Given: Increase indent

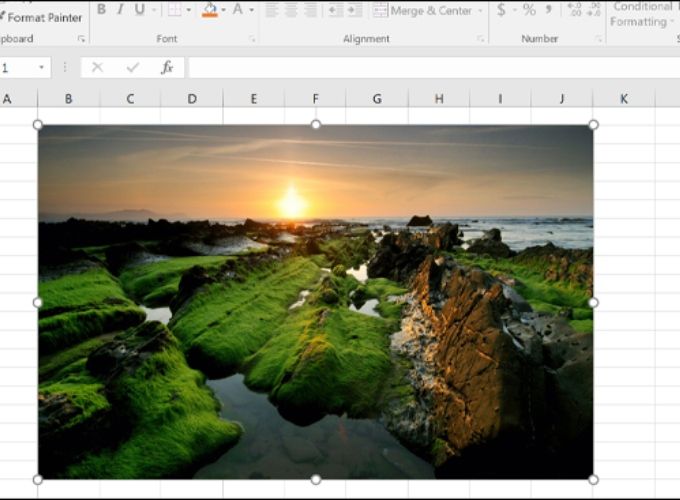Looking at the screenshot, I should [355, 10].
